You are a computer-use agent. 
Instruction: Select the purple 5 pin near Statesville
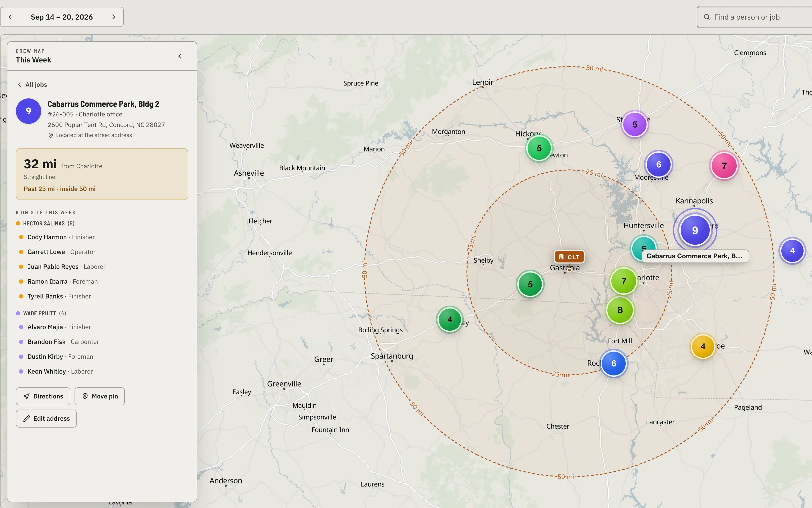[x=635, y=124]
